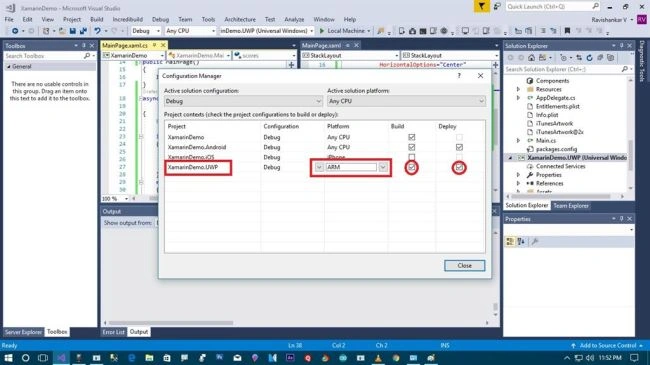Switch to the Team Explorer tab
Screen dimensions: 650x365
click(571, 206)
